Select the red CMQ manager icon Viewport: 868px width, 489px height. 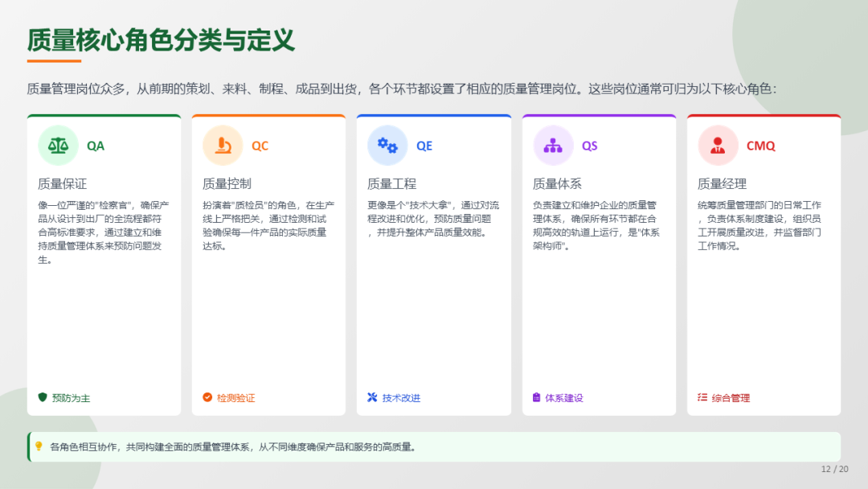point(718,146)
